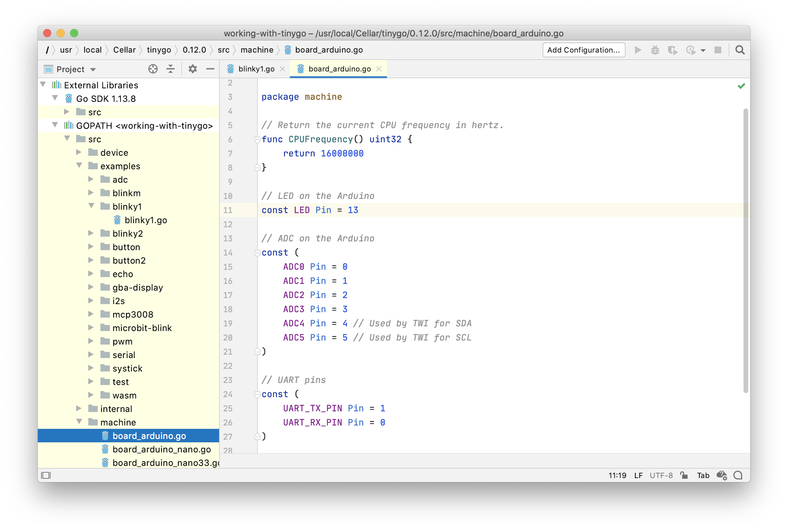Click the Run button in toolbar
Screen dimensions: 788x532
(638, 50)
